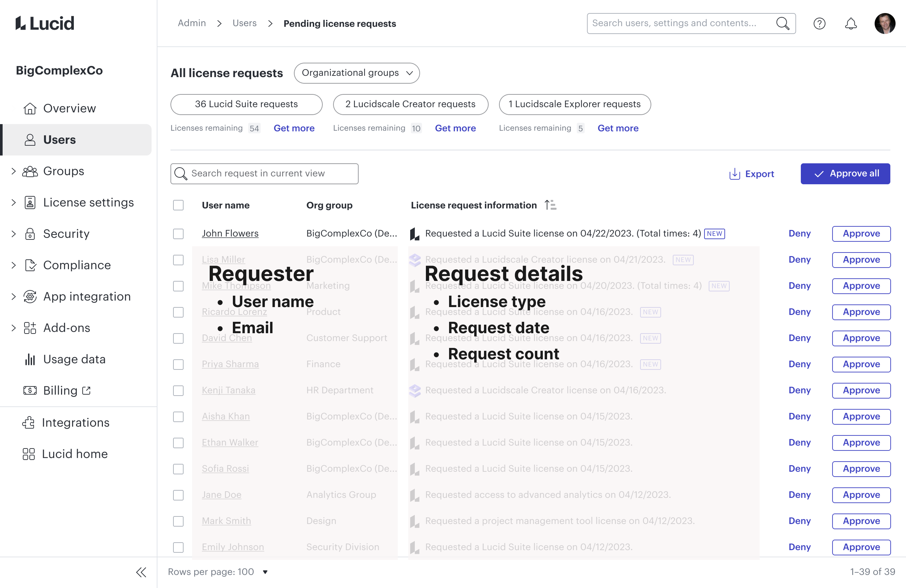Check the Priya Sharma row checkbox
Viewport: 906px width, 588px height.
point(178,365)
